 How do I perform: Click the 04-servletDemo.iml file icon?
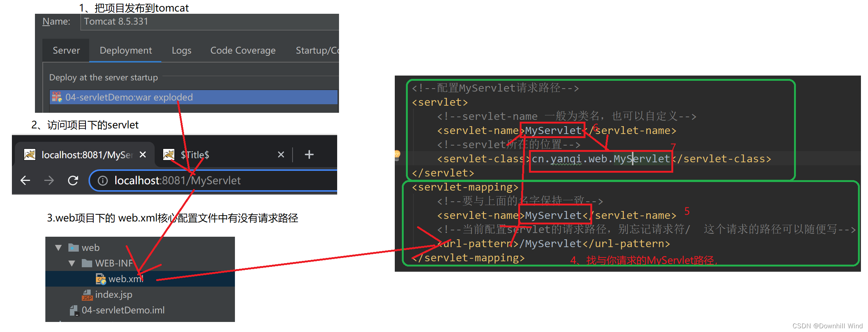point(74,310)
